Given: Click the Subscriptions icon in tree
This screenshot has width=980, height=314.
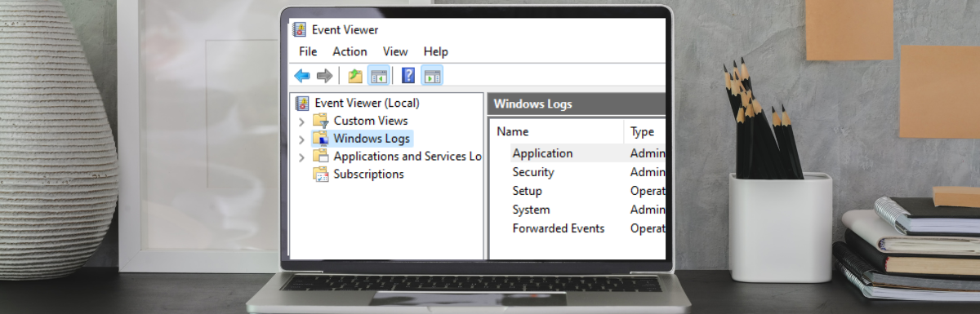Looking at the screenshot, I should click(320, 175).
